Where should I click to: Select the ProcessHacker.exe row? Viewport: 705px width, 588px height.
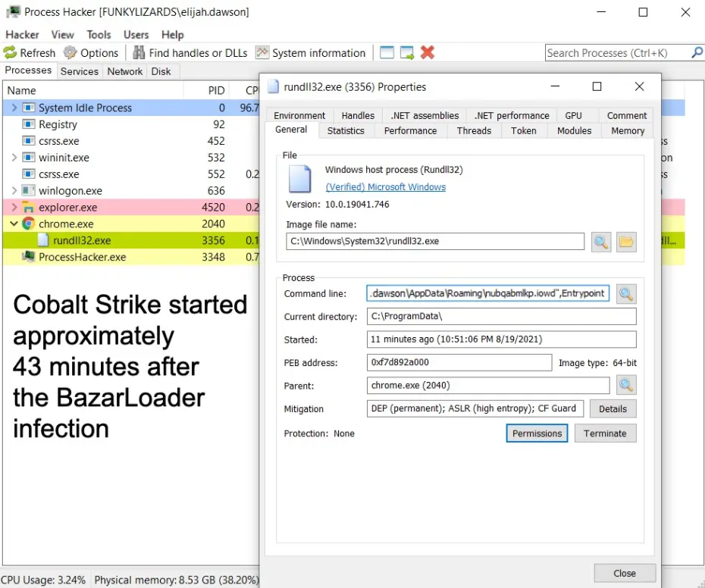[130, 257]
